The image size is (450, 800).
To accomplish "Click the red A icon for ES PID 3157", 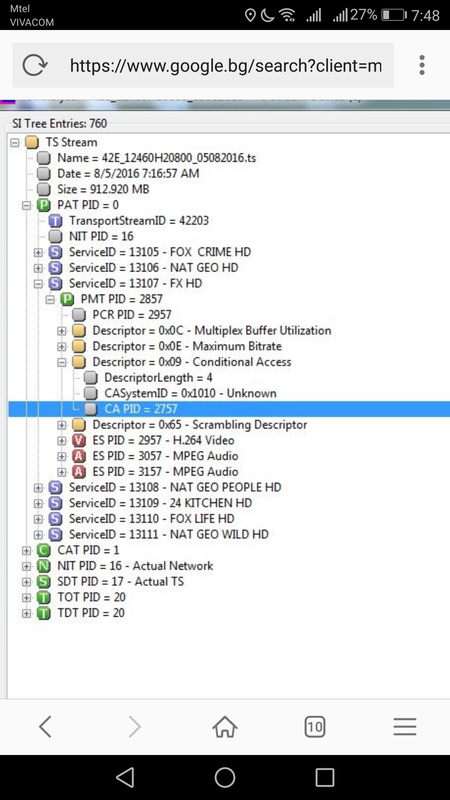I will tap(79, 472).
